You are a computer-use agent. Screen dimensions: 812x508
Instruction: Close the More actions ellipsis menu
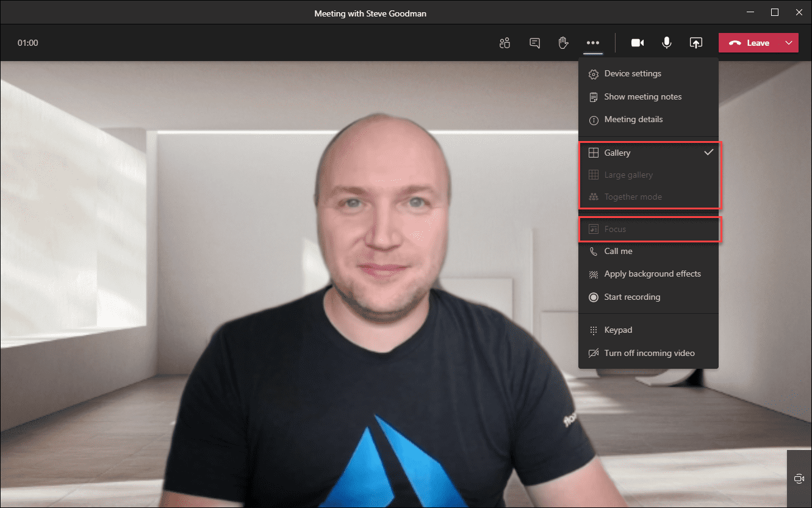point(593,43)
